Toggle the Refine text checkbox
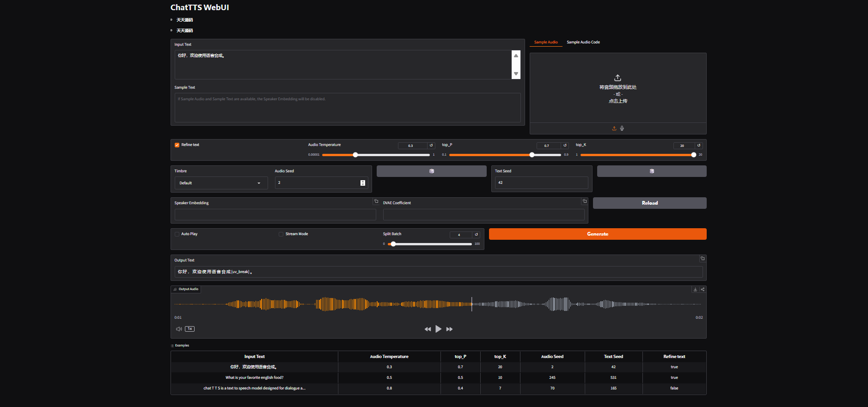Viewport: 868px width, 407px height. [177, 145]
